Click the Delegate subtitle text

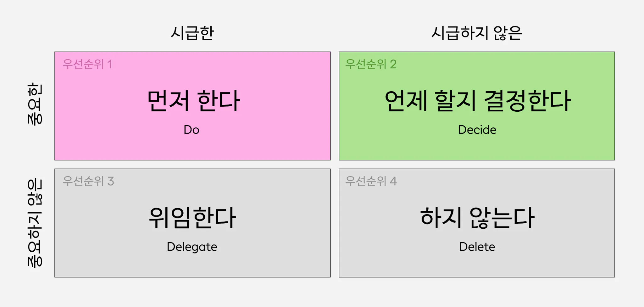[x=192, y=247]
